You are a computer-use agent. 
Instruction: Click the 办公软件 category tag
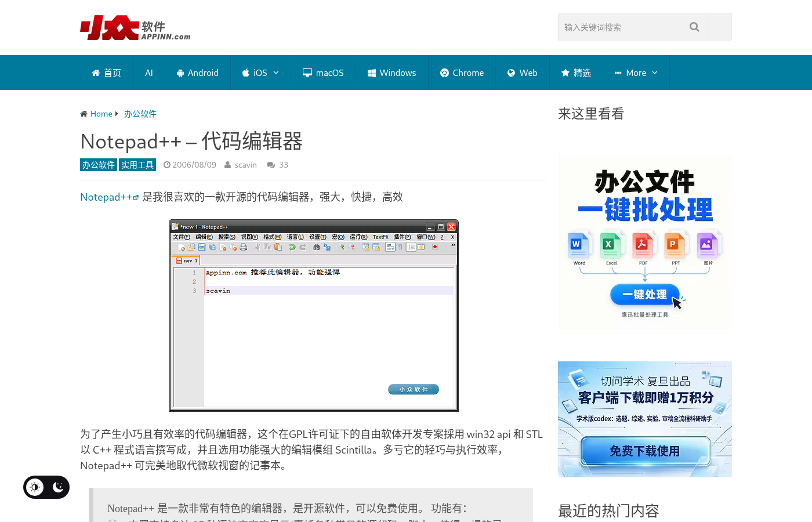pos(99,165)
